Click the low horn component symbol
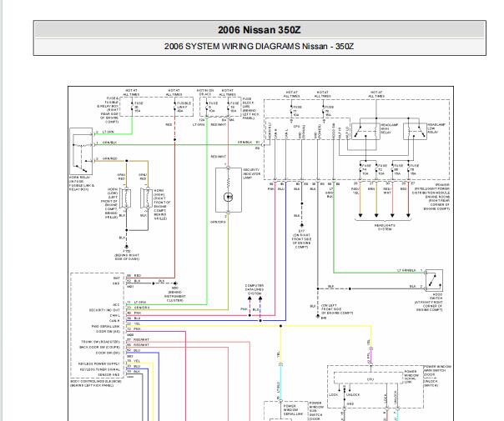 [x=125, y=198]
